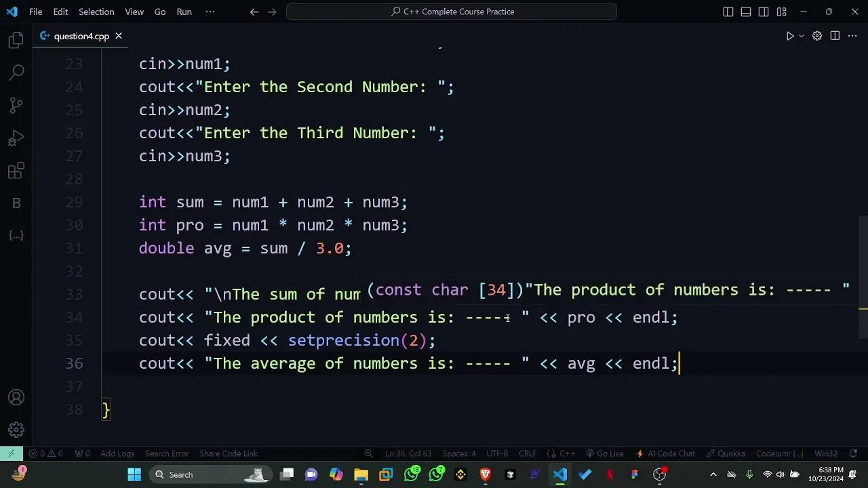Open more editor actions with ellipsis
868x488 pixels.
click(852, 36)
